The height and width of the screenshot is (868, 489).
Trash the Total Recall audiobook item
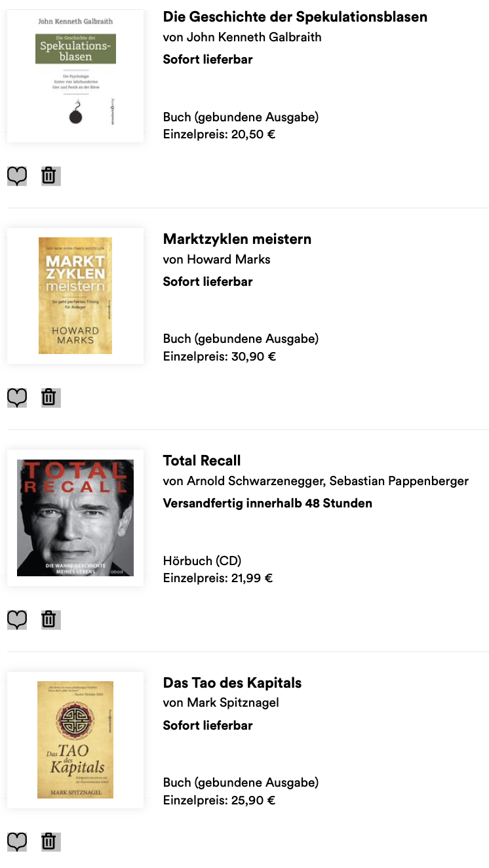pyautogui.click(x=49, y=620)
